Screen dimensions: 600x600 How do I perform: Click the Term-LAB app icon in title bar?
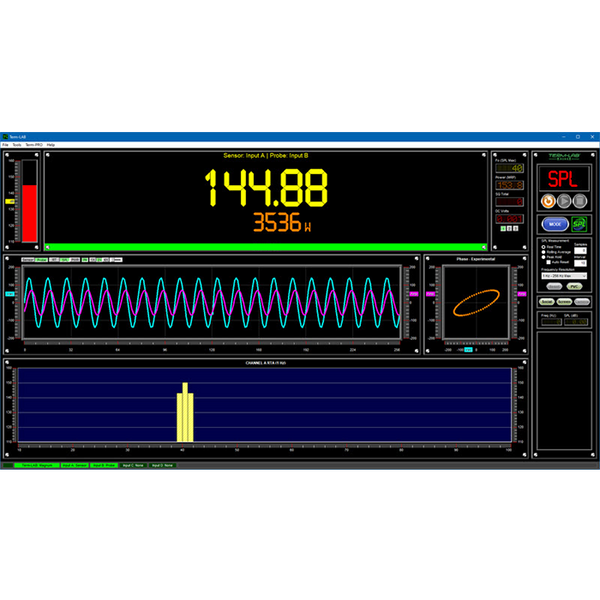click(5, 136)
